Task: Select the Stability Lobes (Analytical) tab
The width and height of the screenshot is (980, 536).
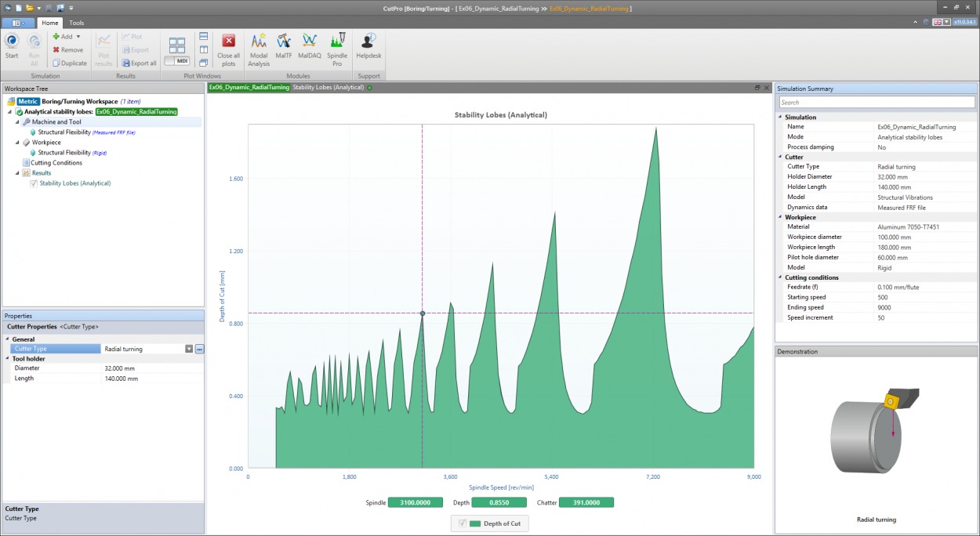Action: click(328, 88)
